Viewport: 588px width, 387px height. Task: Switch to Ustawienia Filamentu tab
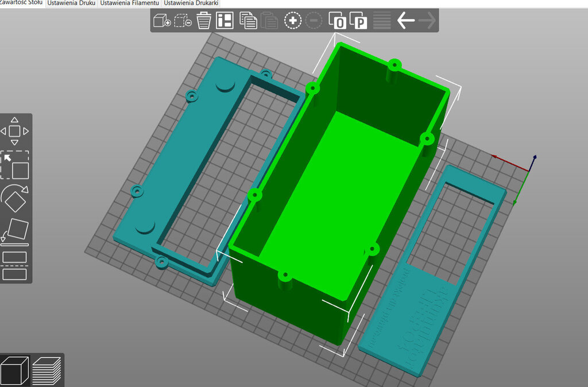click(x=130, y=3)
